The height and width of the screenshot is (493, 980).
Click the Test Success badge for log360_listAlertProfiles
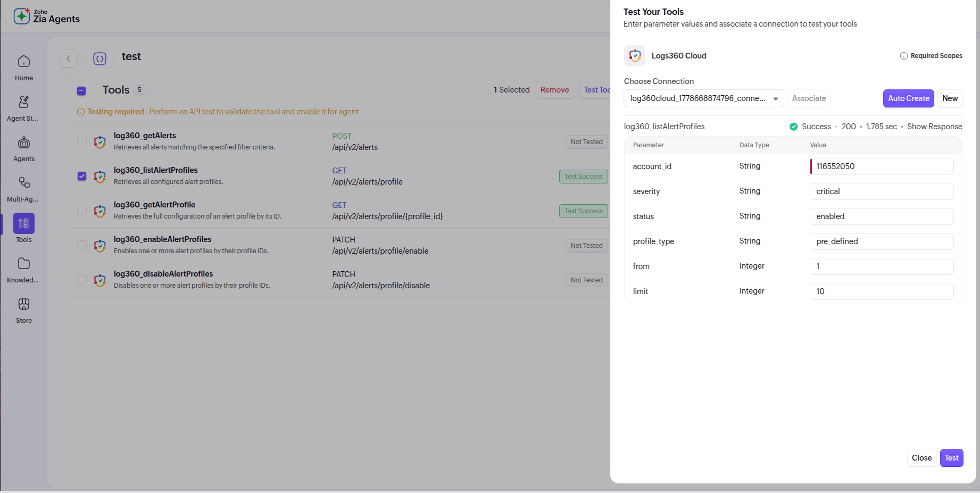[x=584, y=177]
